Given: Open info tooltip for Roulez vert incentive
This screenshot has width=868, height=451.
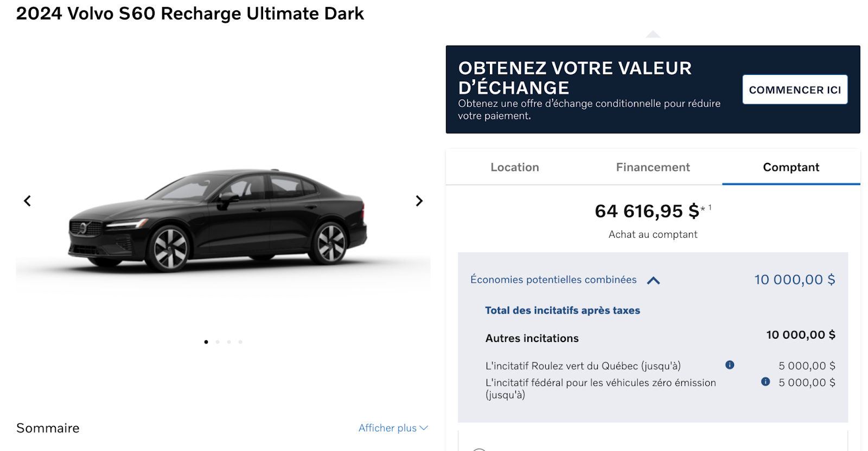Looking at the screenshot, I should point(729,365).
